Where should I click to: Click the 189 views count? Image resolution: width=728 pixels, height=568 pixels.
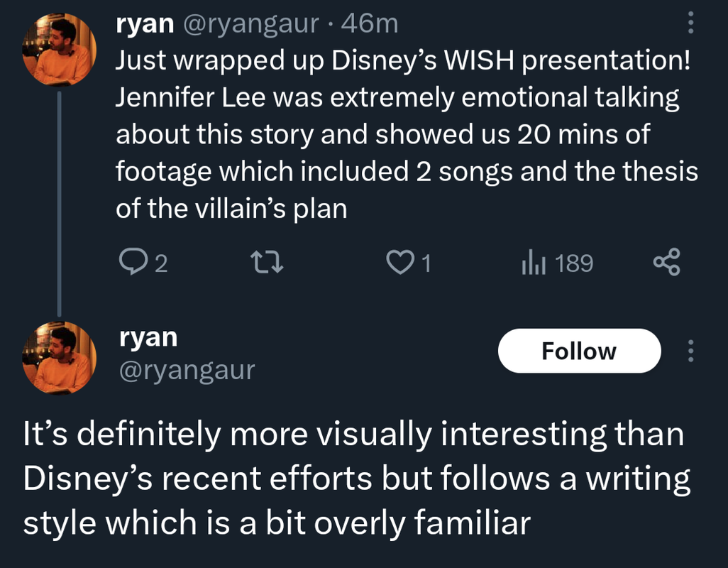point(574,264)
